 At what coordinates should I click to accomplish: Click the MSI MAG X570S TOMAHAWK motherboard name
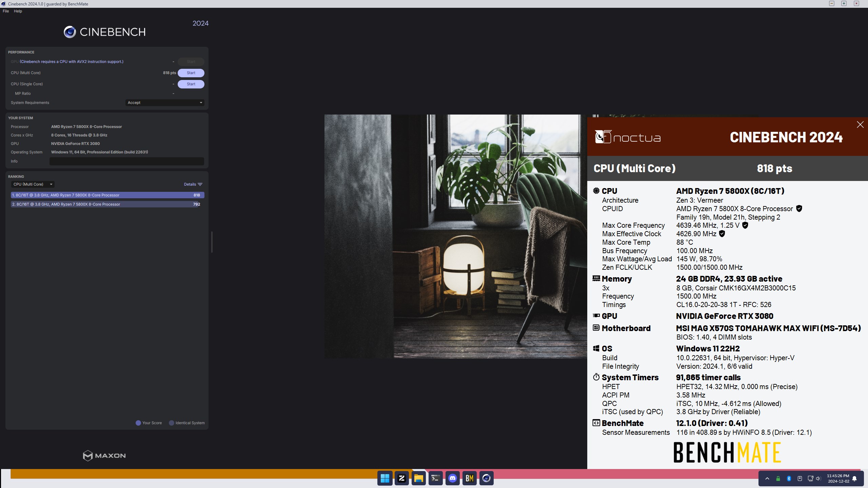[x=768, y=328]
